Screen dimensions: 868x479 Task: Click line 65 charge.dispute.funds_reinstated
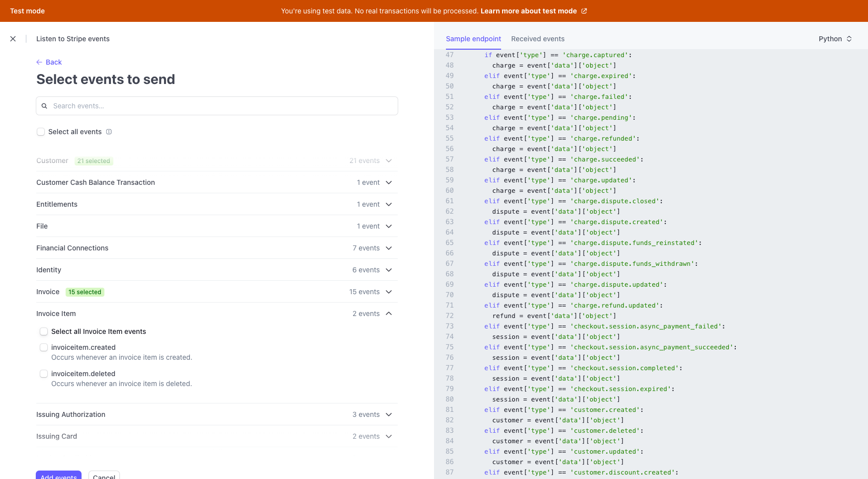tap(593, 243)
